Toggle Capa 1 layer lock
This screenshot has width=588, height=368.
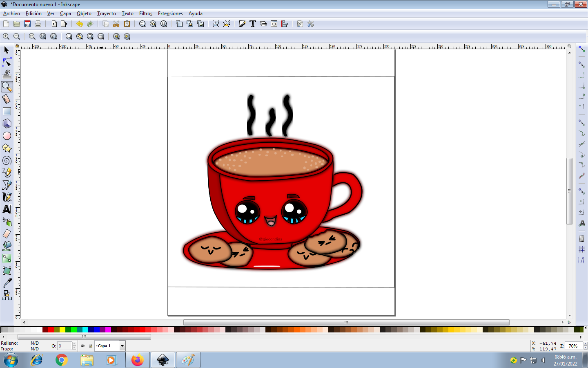coord(91,346)
